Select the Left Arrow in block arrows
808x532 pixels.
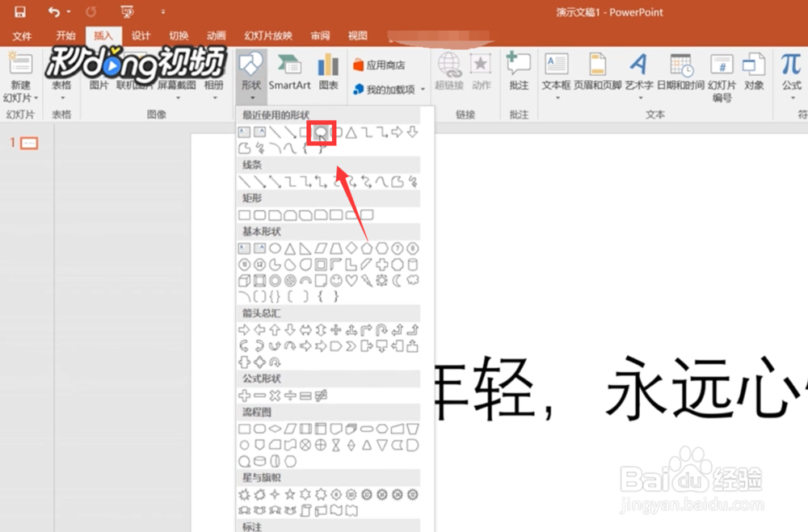click(x=259, y=330)
